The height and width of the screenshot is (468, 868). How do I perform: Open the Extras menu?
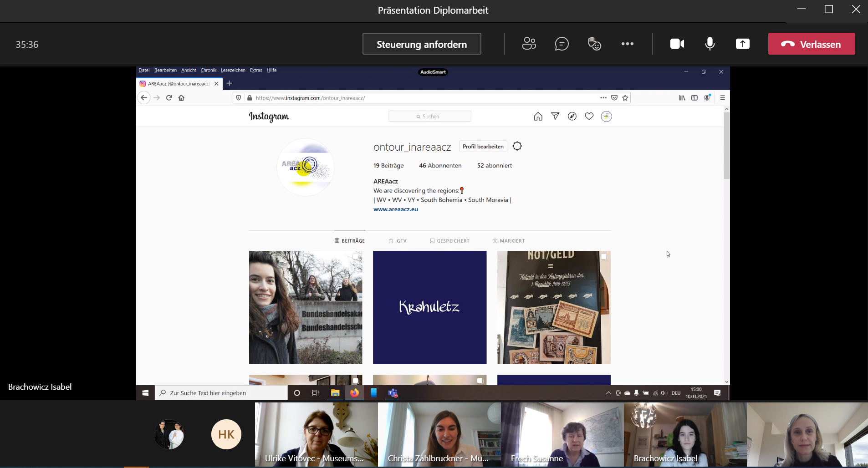256,70
